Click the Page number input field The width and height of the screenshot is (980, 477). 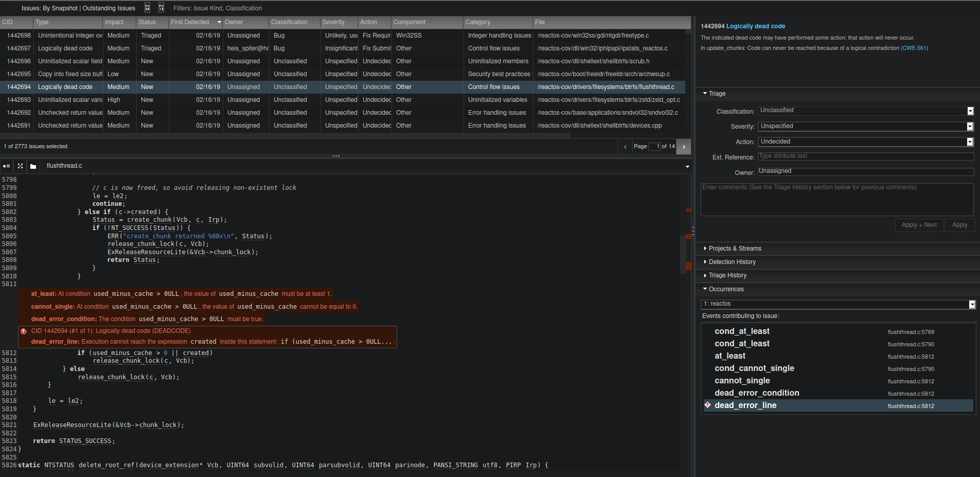click(x=655, y=146)
